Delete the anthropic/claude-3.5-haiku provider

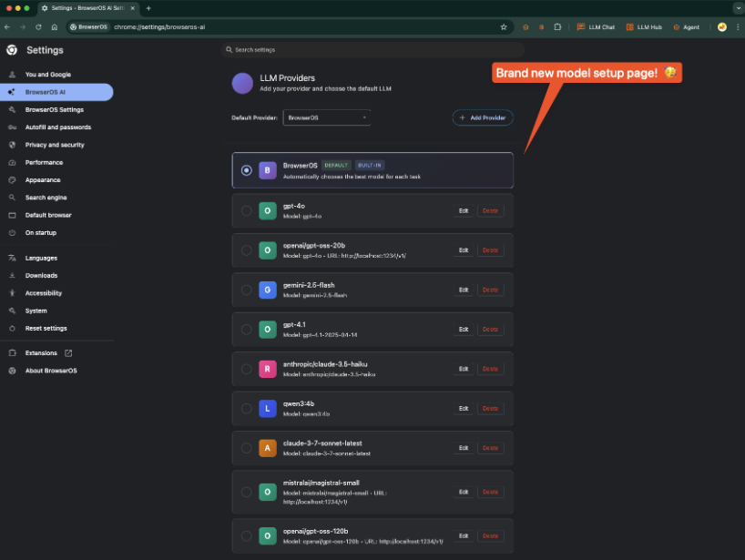pyautogui.click(x=490, y=369)
